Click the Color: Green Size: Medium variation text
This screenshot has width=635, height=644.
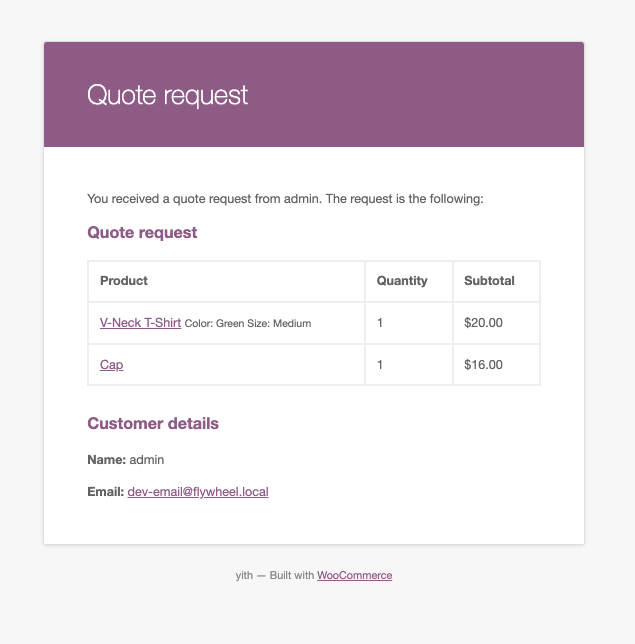tap(248, 324)
